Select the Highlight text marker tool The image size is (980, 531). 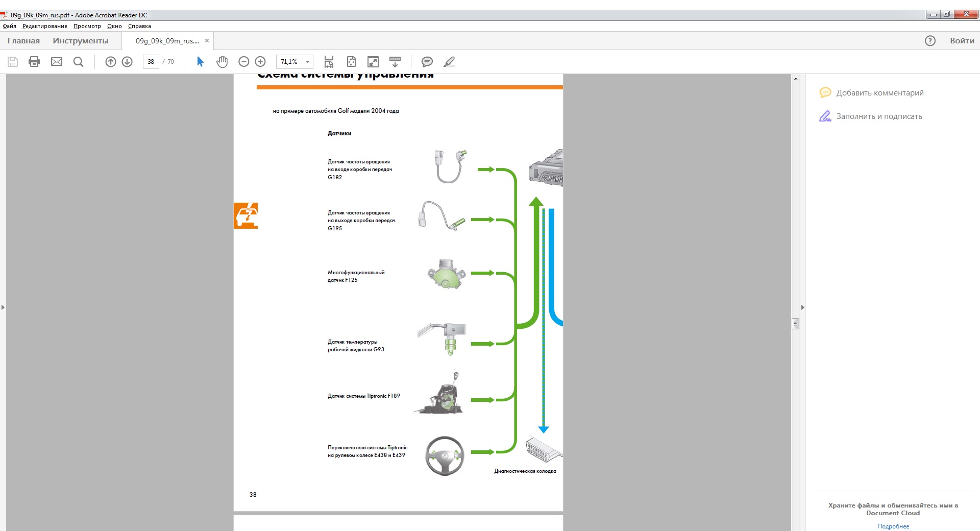tap(449, 62)
